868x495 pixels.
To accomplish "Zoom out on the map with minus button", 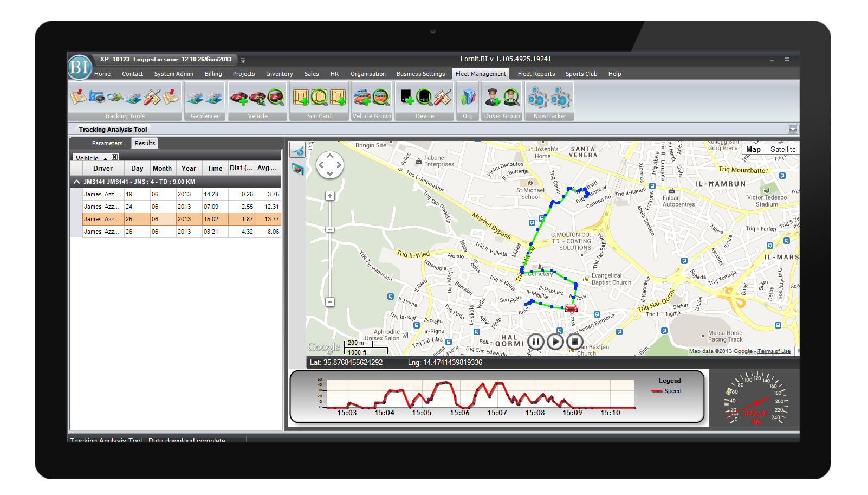I will click(330, 302).
